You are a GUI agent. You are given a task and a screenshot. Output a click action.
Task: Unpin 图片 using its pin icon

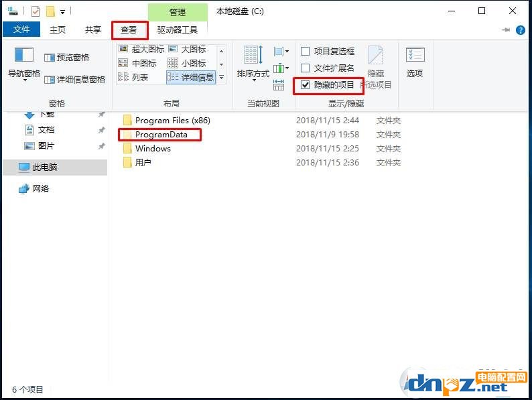101,146
